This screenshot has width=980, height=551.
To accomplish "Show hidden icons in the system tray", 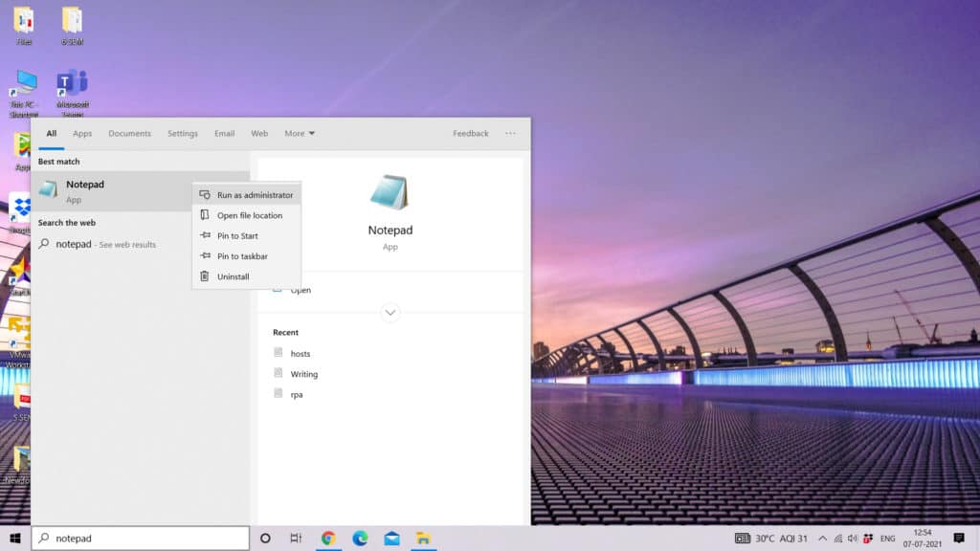I will pyautogui.click(x=822, y=538).
